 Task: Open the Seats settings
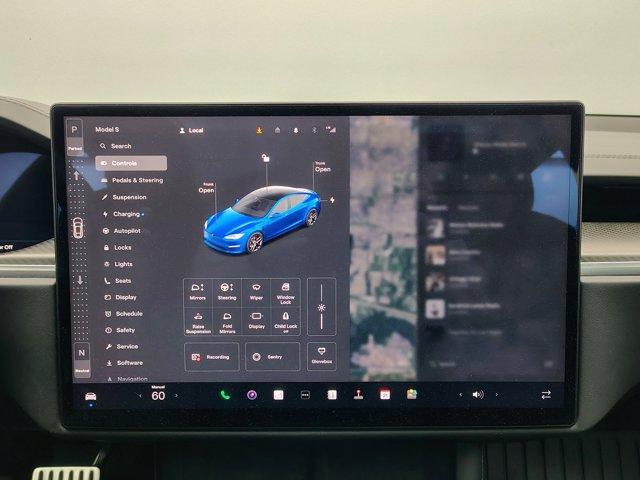(x=118, y=281)
